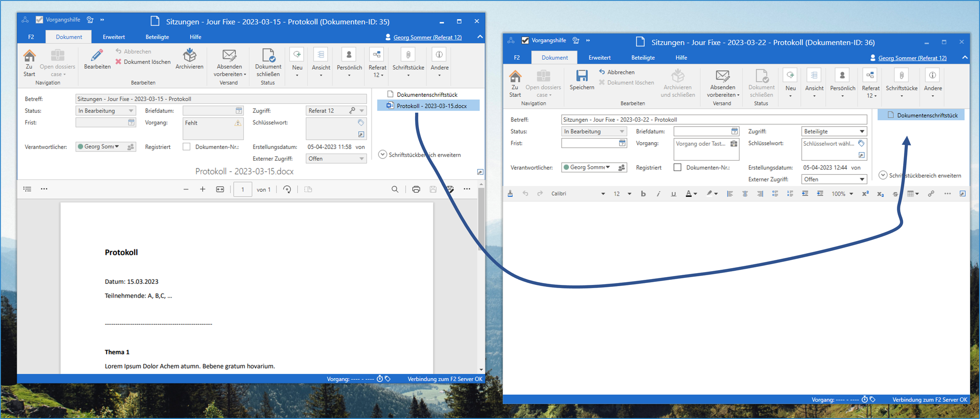The image size is (980, 419).
Task: Click Verantwortlicher people icon in right window
Action: [x=621, y=167]
